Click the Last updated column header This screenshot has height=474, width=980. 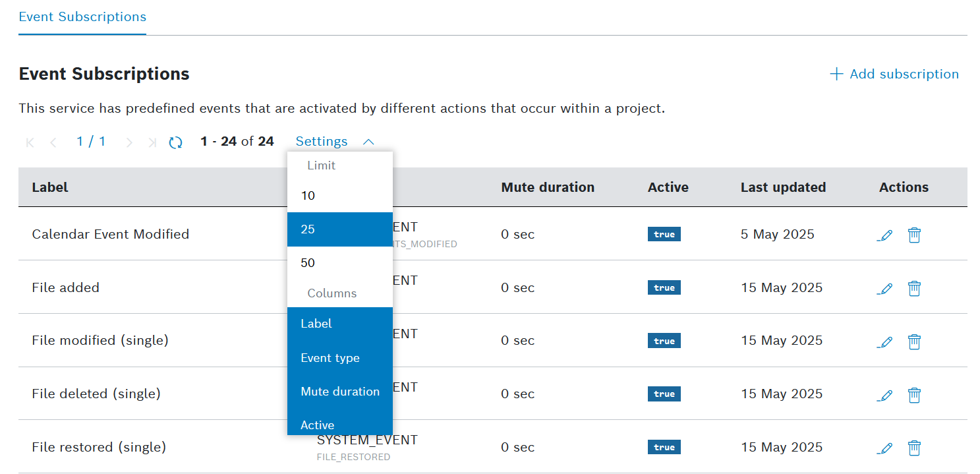(783, 187)
